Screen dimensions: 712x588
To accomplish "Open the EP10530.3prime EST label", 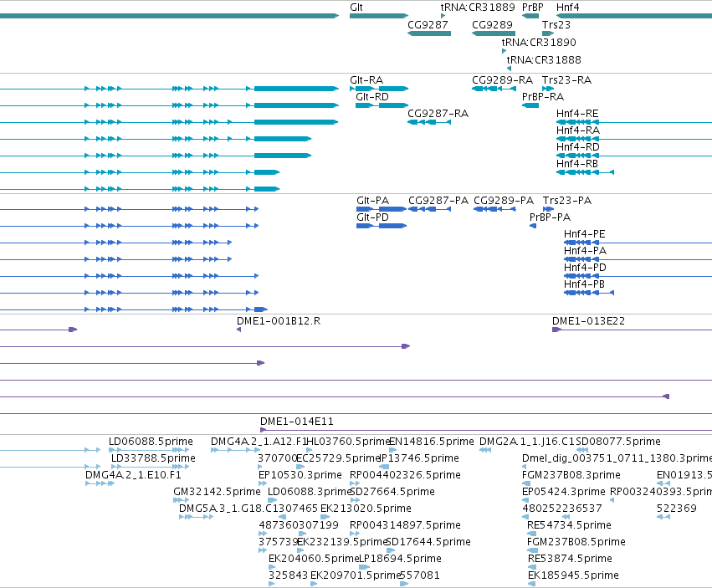I will (300, 475).
